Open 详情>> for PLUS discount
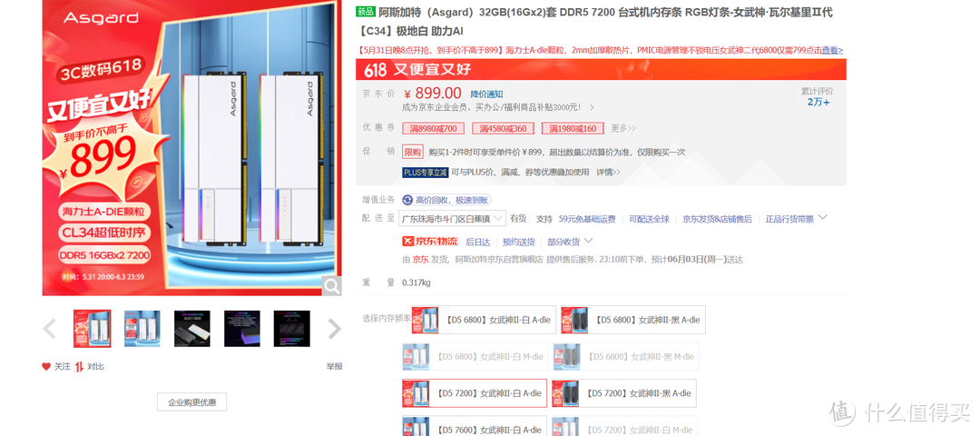Screen dimensions: 980x436 tap(608, 172)
